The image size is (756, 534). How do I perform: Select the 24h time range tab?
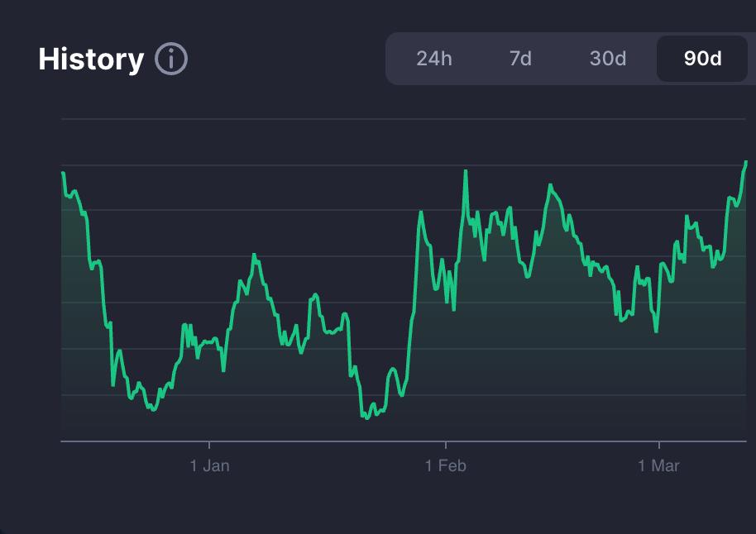(x=434, y=59)
